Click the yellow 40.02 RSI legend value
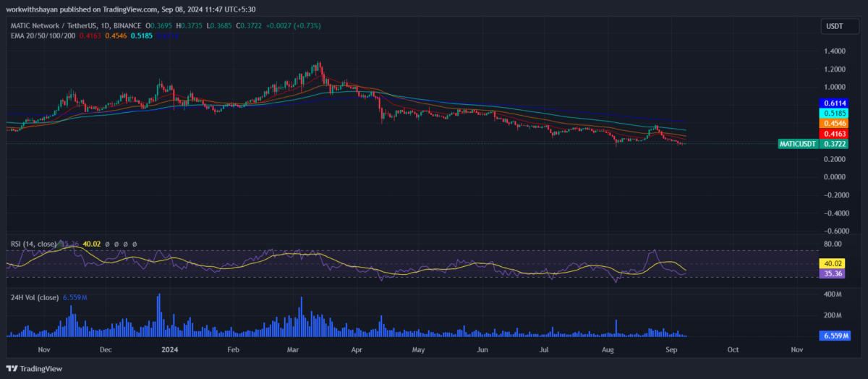This screenshot has height=379, width=868. click(x=91, y=244)
